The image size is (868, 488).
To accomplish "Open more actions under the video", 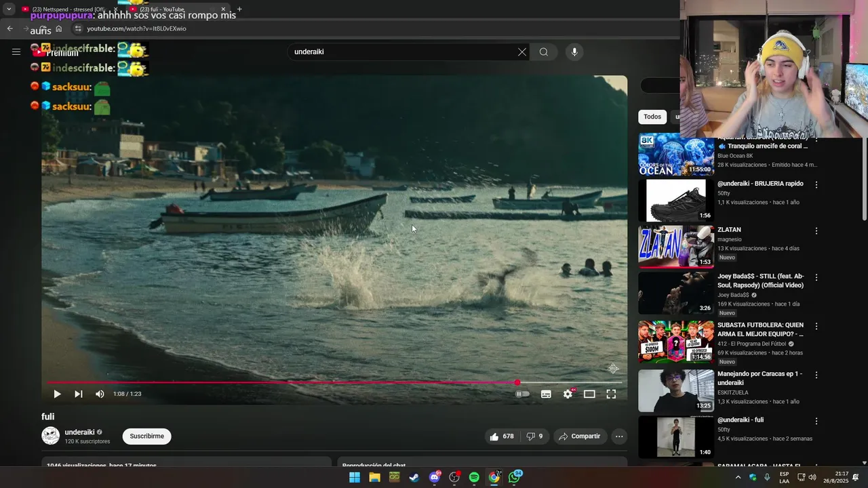I will click(619, 436).
